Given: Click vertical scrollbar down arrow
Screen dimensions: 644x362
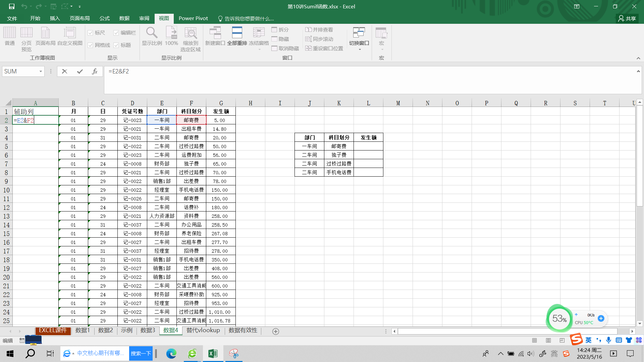Looking at the screenshot, I should click(640, 323).
